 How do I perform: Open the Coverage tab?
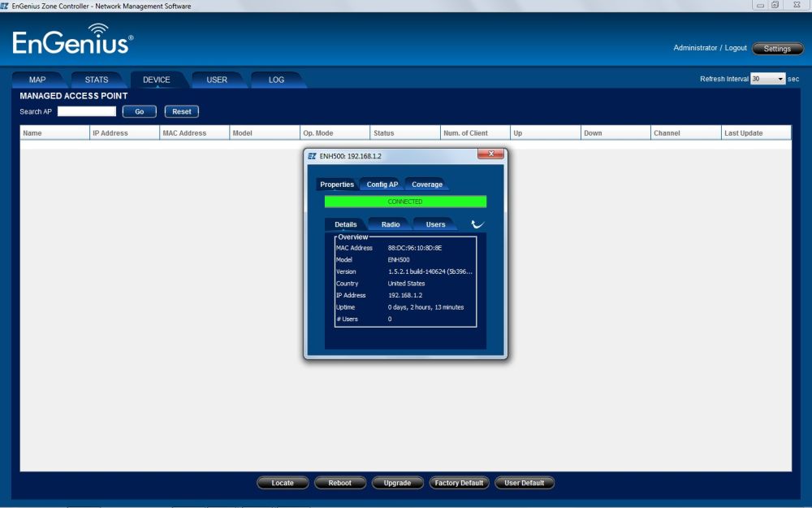[x=427, y=185]
